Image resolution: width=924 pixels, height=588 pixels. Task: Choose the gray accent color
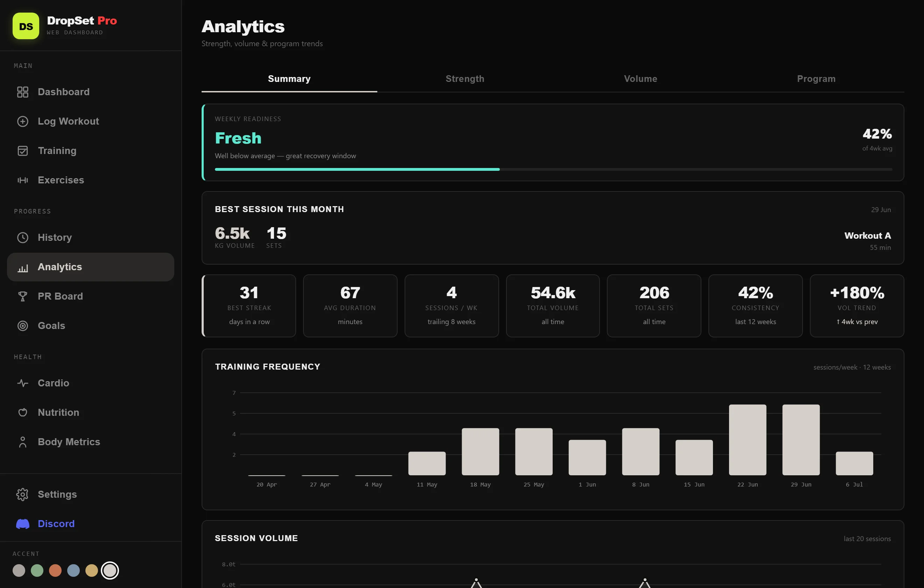(x=19, y=571)
